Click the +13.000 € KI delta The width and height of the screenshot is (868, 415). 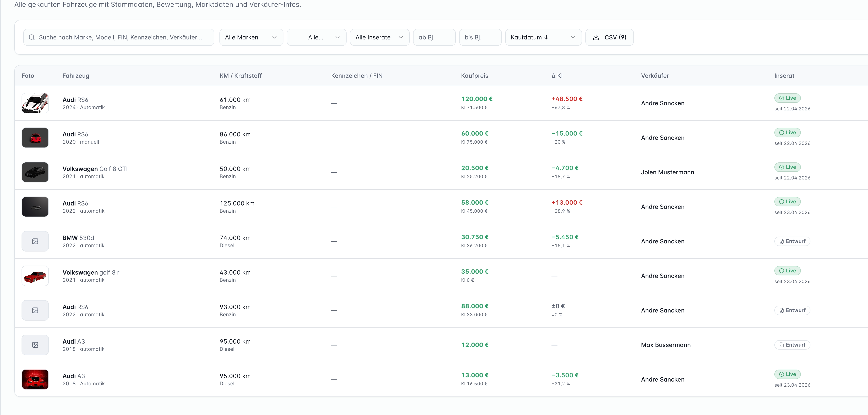coord(567,202)
